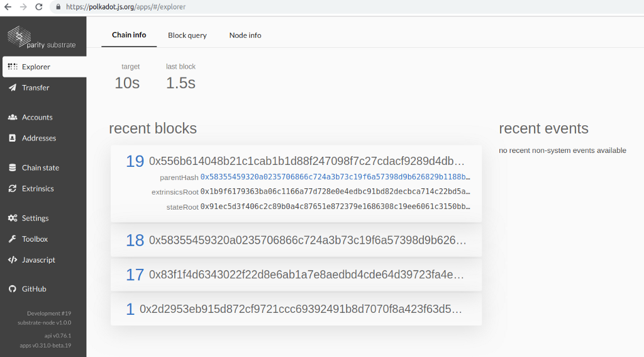Open block number 19 link
The width and height of the screenshot is (644, 357).
135,161
